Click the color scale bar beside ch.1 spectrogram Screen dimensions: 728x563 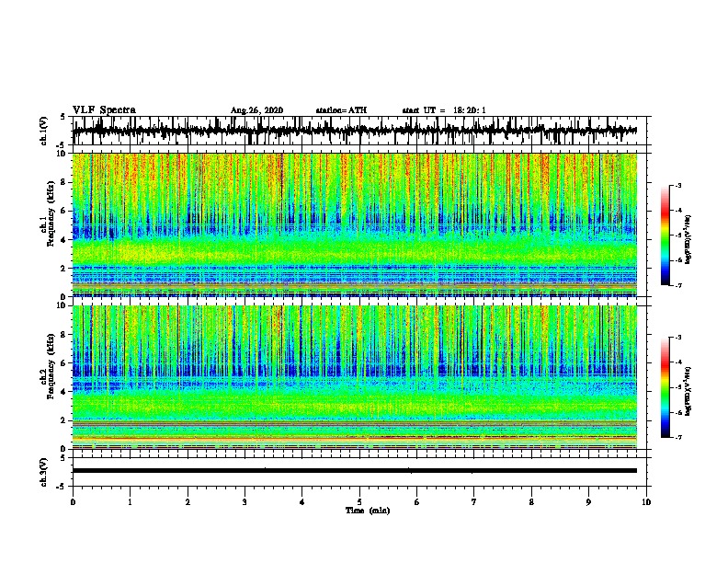pyautogui.click(x=665, y=236)
